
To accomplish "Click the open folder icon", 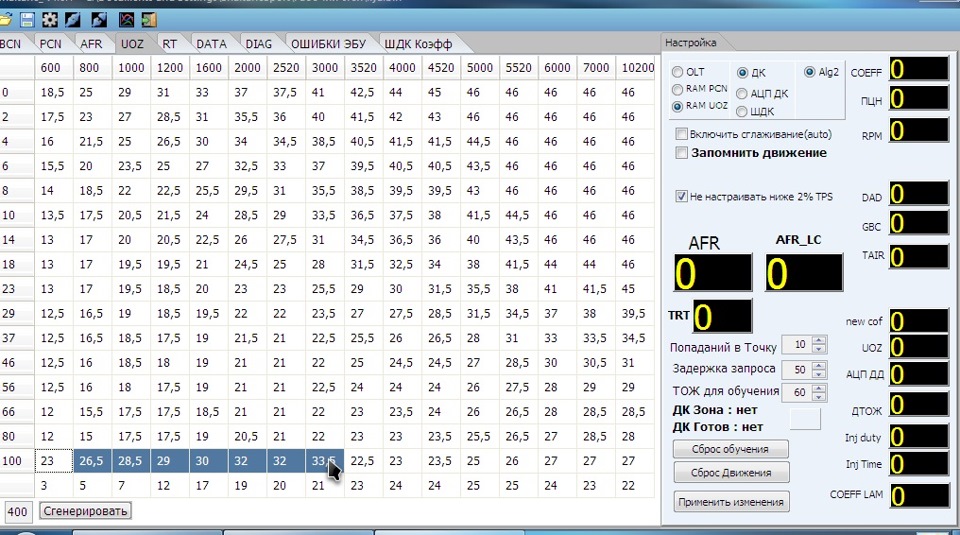I will (5, 20).
